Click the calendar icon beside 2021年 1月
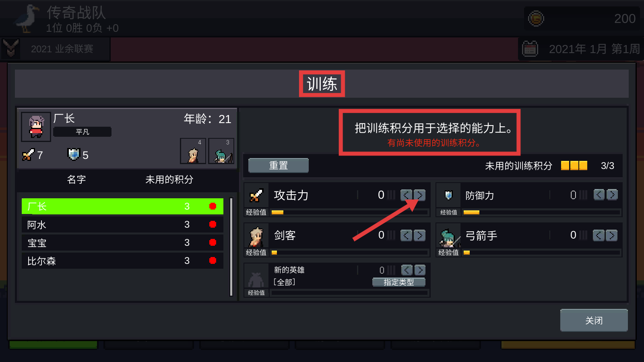The image size is (644, 362). [x=530, y=49]
